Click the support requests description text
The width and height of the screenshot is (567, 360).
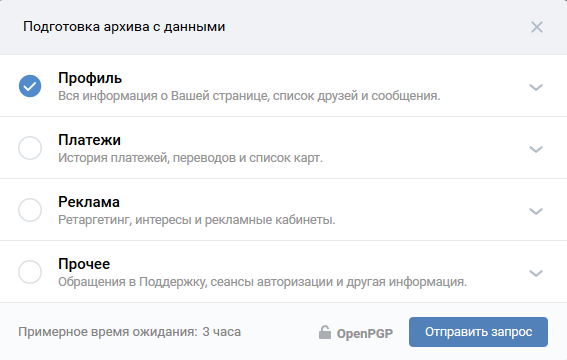point(263,282)
